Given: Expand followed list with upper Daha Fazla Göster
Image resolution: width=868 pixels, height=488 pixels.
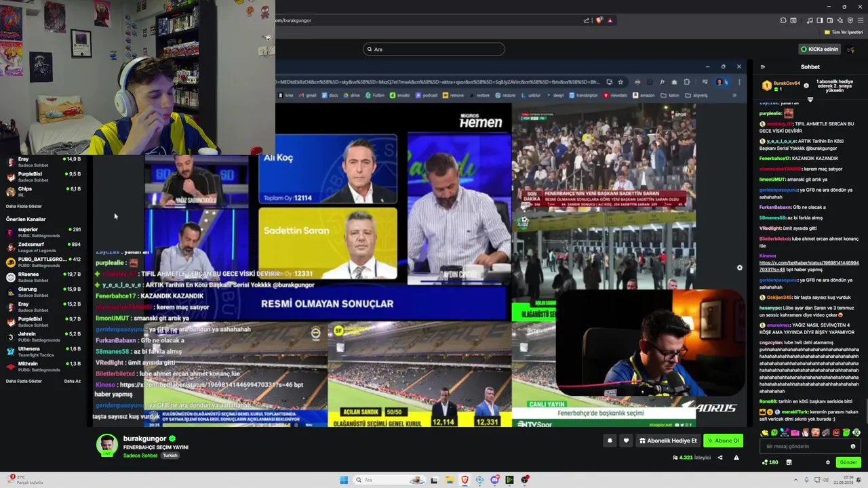Looking at the screenshot, I should tap(24, 206).
